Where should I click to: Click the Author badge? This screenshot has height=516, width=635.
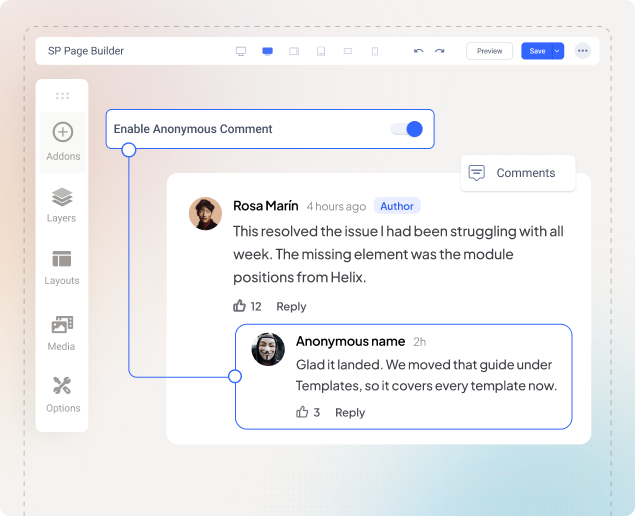coord(397,206)
